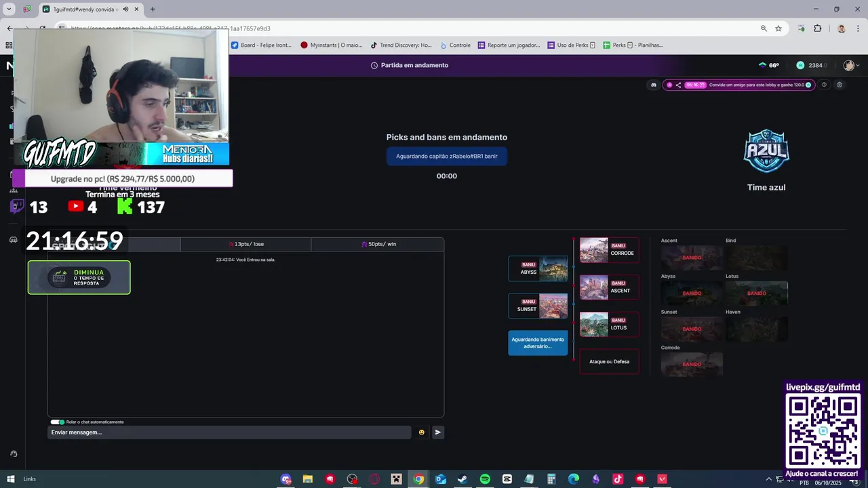Open Obsidian from the taskbar

596,479
